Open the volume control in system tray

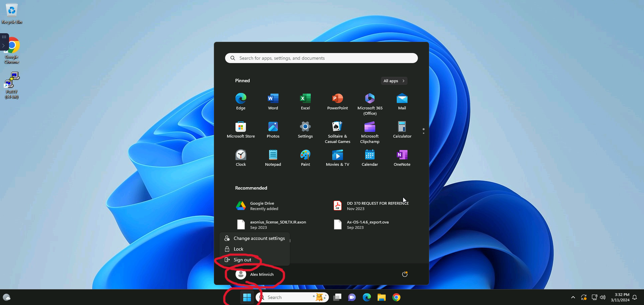coord(603,297)
